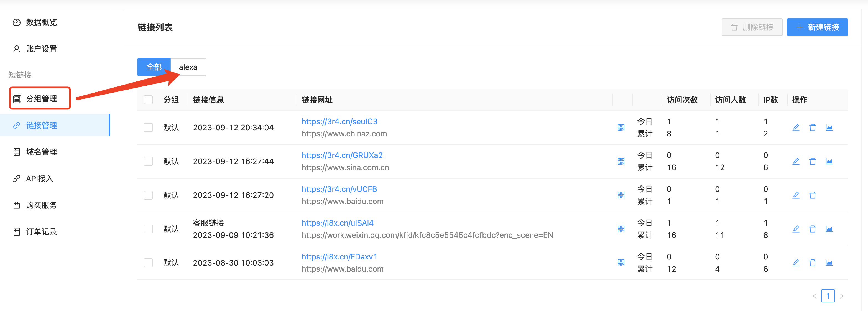Screen dimensions: 868x311
Task: Go to next page arrow
Action: tap(841, 296)
